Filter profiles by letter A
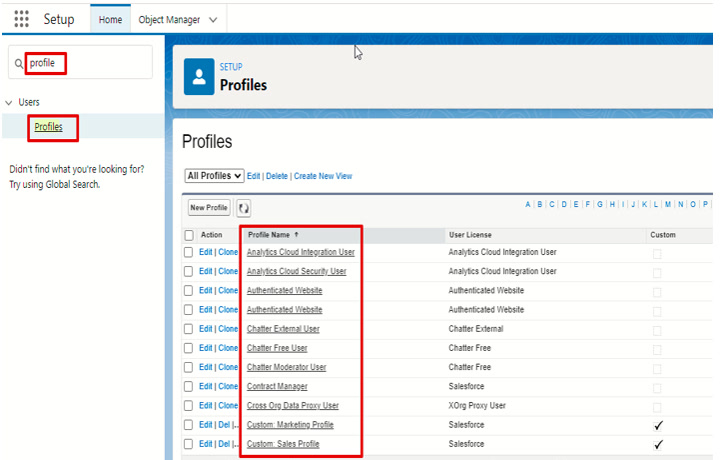 (528, 205)
